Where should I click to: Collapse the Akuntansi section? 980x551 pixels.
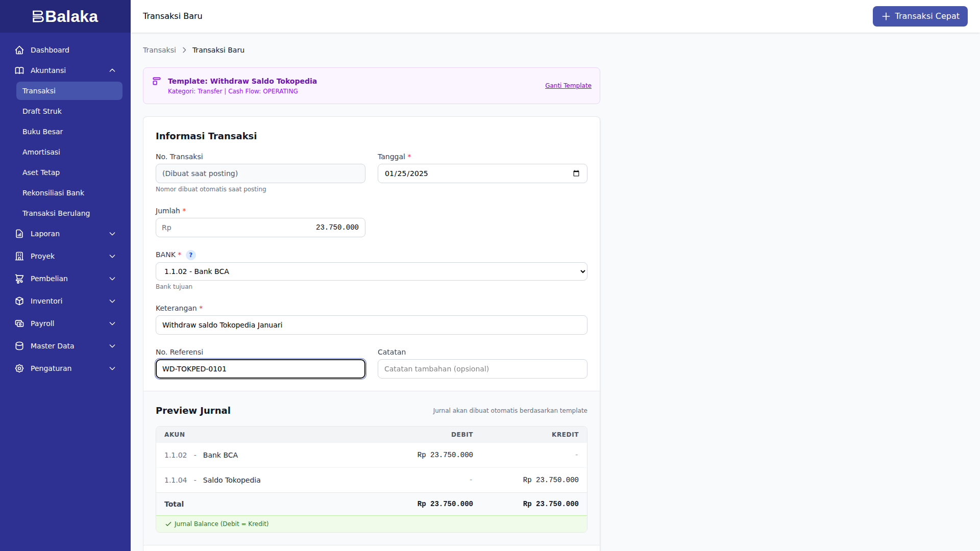pos(112,70)
